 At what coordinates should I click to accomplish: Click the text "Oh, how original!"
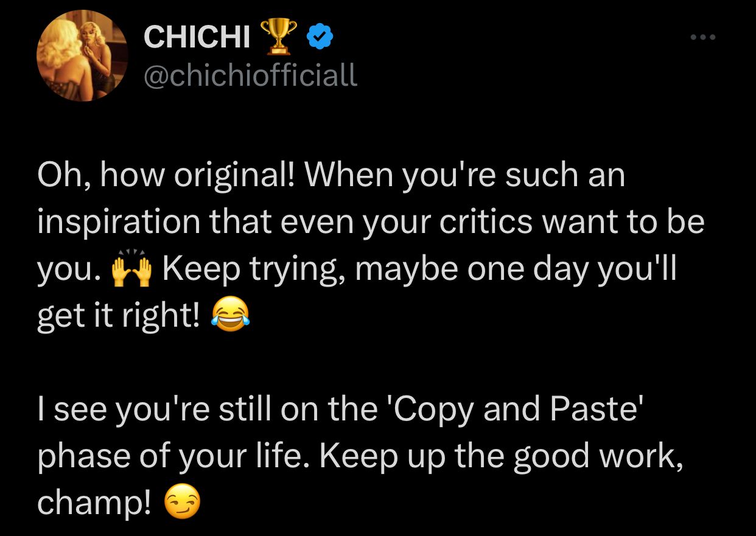[167, 176]
